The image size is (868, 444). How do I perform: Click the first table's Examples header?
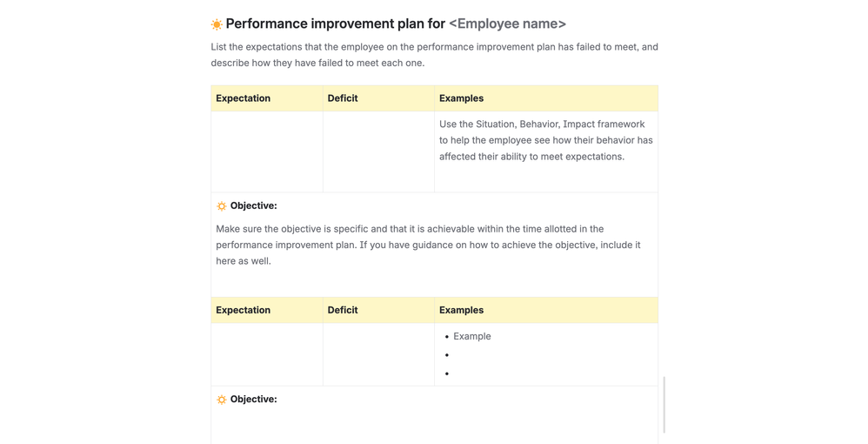(x=461, y=98)
